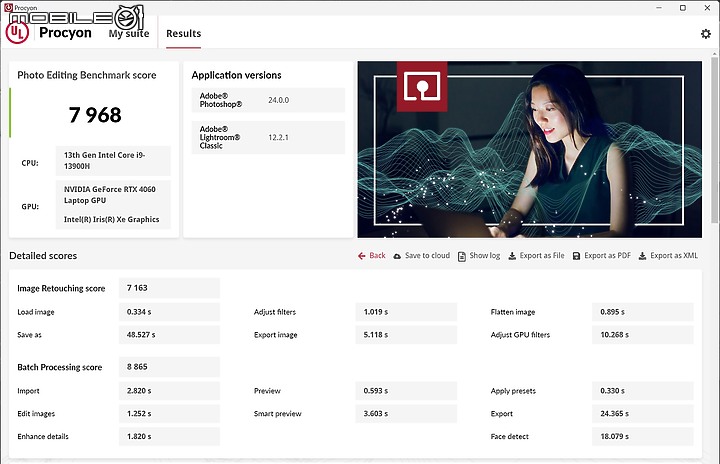The width and height of the screenshot is (720, 464).
Task: Click the Save to cloud label
Action: pyautogui.click(x=427, y=255)
